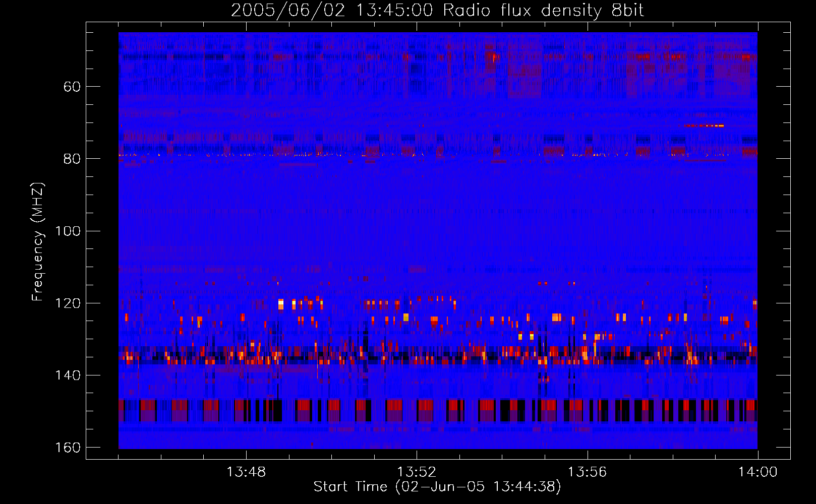Viewport: 816px width, 504px height.
Task: Click the "Frequency (MHZ)" axis label
Action: (38, 242)
